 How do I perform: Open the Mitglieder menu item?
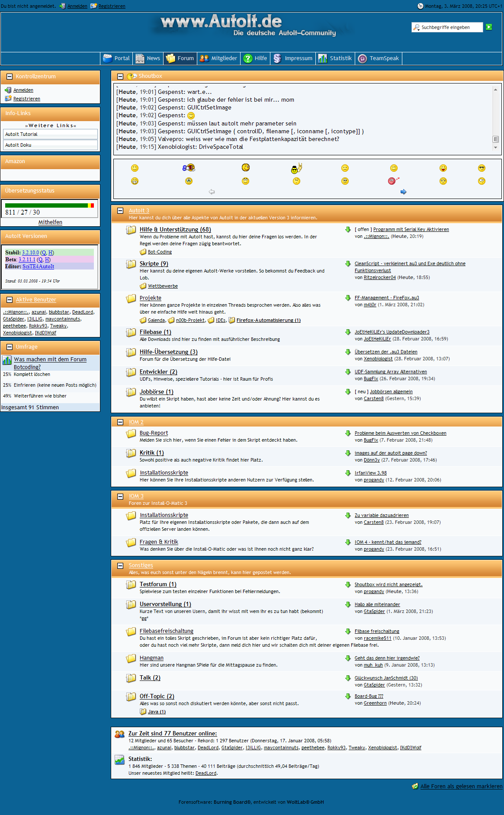218,58
